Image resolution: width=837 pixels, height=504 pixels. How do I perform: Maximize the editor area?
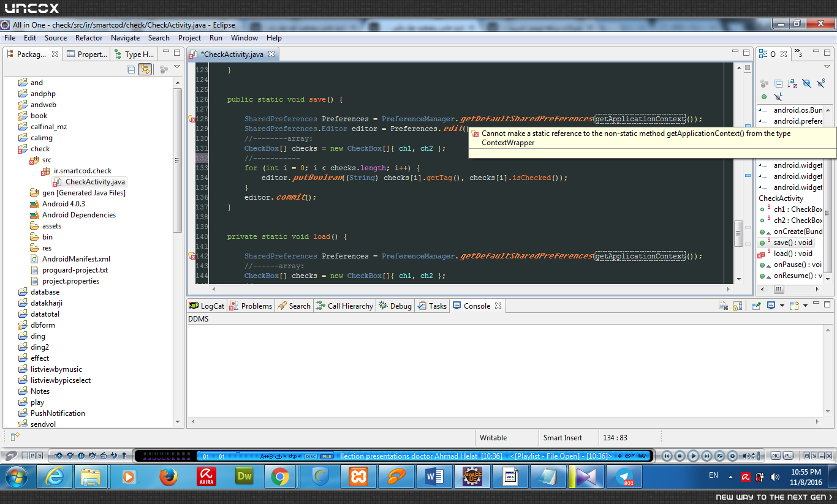click(x=746, y=53)
